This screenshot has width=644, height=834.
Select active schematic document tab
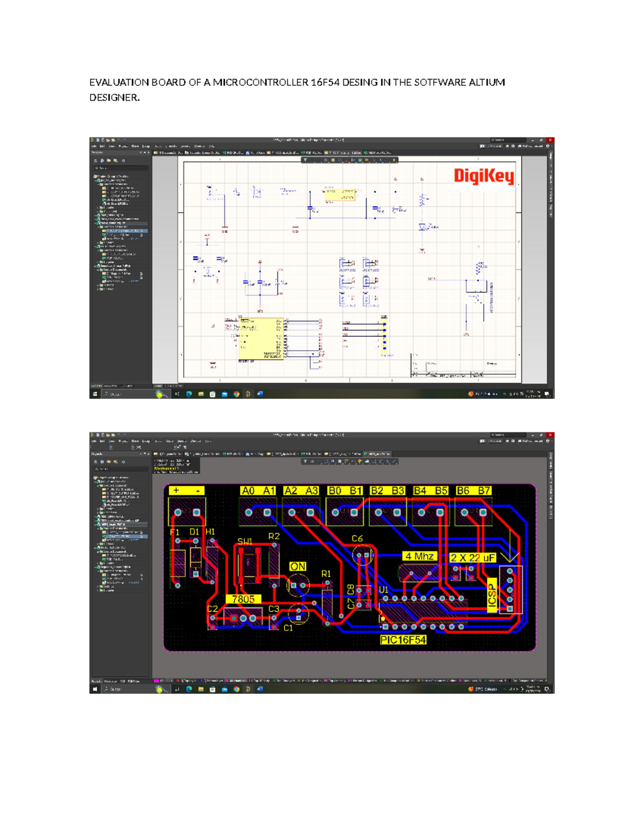pyautogui.click(x=343, y=153)
